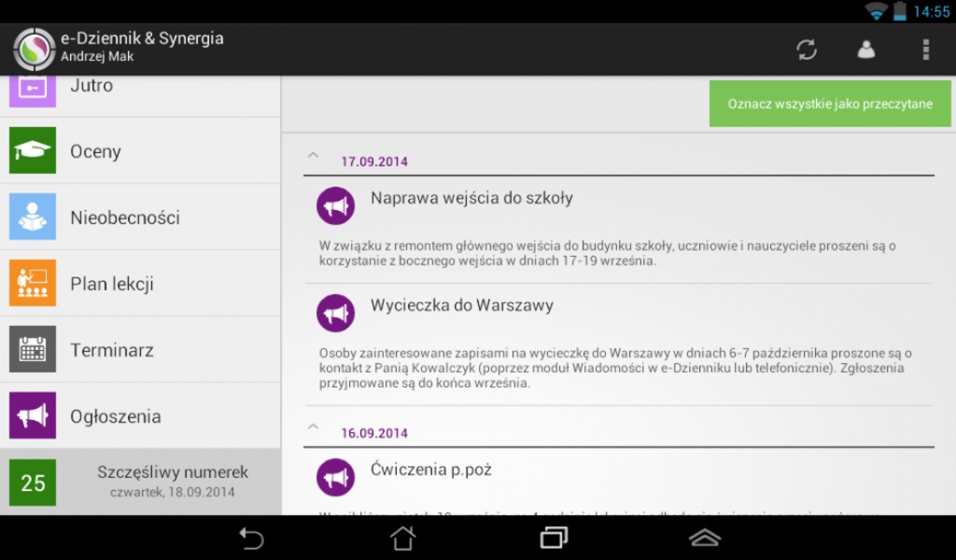Open the Oceny section
This screenshot has height=560, width=956.
coord(140,150)
